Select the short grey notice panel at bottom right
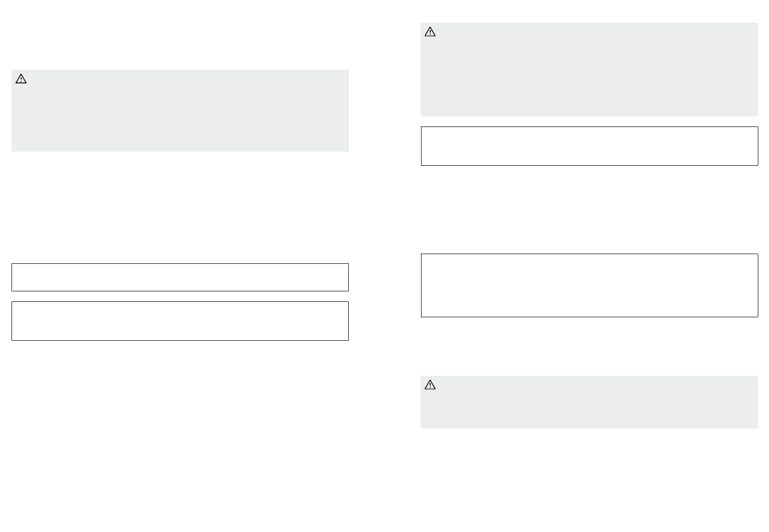The height and width of the screenshot is (532, 769). pyautogui.click(x=589, y=402)
